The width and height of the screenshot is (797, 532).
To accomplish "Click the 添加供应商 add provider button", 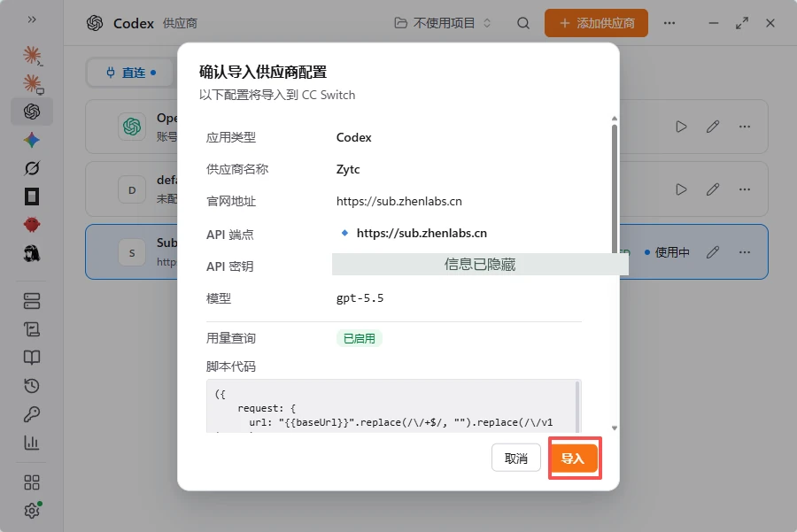I will click(596, 23).
